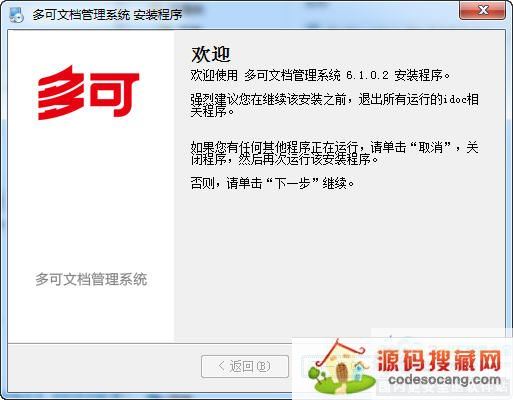This screenshot has width=513, height=400.
Task: Click the empty title bar area beside the title
Action: click(x=320, y=15)
